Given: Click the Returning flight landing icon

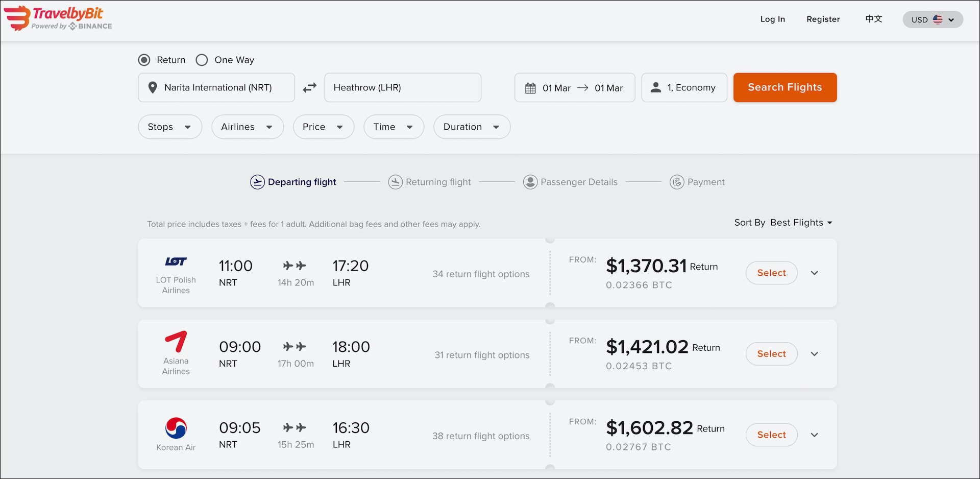Looking at the screenshot, I should point(395,182).
